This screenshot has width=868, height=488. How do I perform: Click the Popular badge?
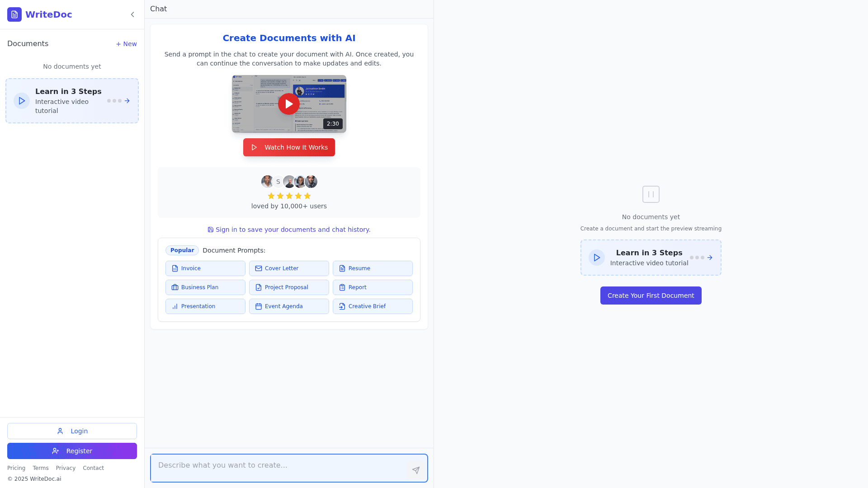pyautogui.click(x=182, y=250)
